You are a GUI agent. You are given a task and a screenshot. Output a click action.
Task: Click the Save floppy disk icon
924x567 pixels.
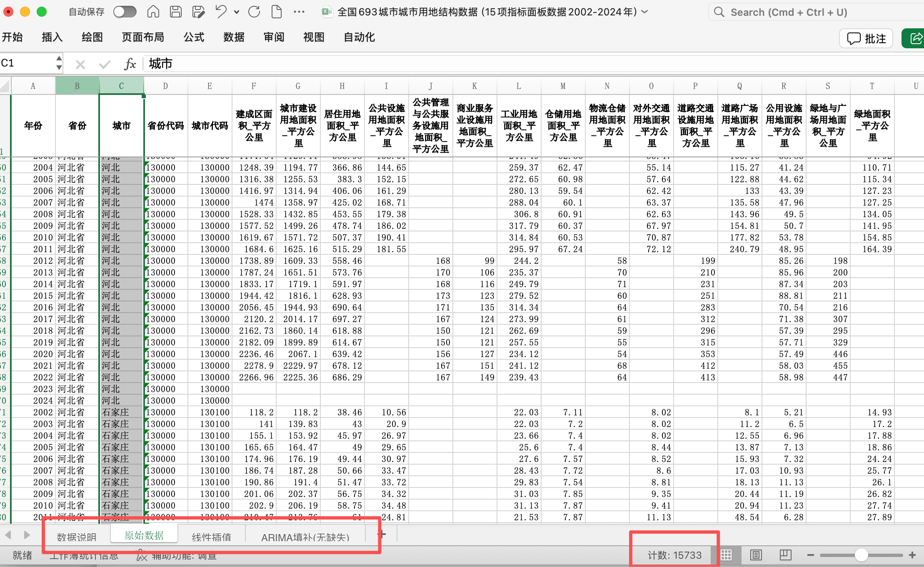click(176, 12)
